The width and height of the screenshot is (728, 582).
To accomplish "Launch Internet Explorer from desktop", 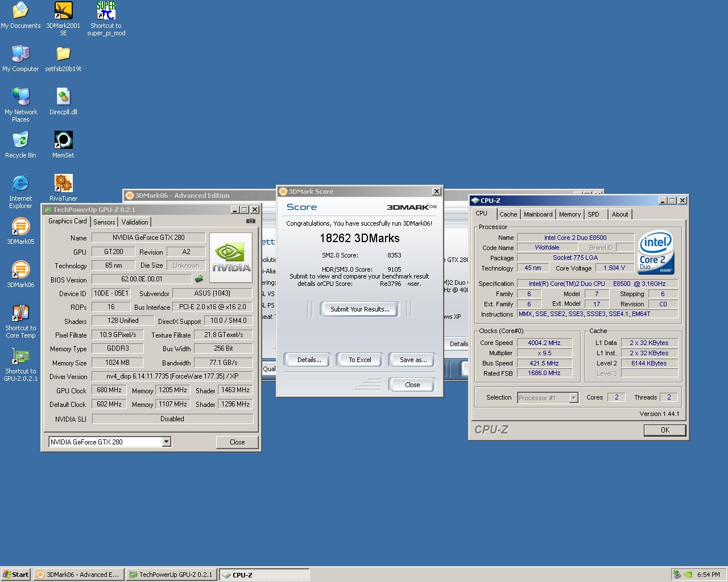I will pos(20,192).
